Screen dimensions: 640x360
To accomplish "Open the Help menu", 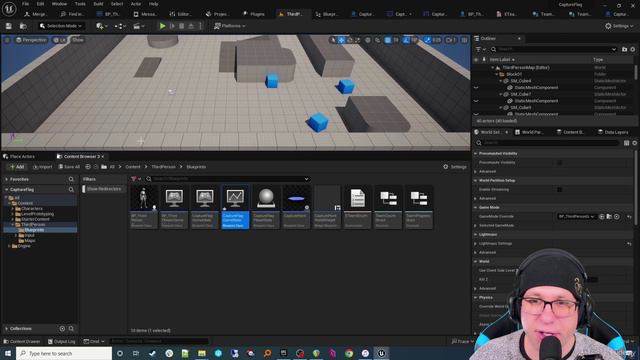I will point(153,4).
